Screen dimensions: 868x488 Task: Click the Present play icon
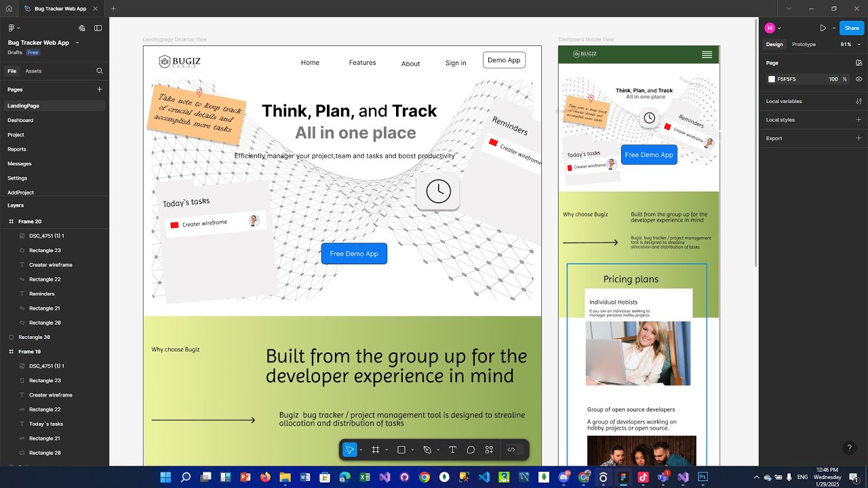tap(823, 28)
